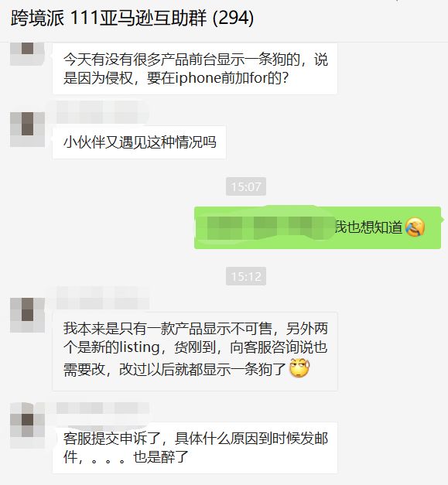Click blurred sender name above 我本来是只有一款产品
Screen dimensions: 448x485
pyautogui.click(x=103, y=298)
